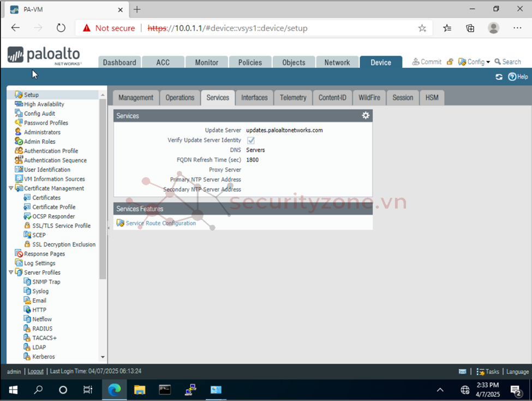Toggle Verify Update Server Identity checkbox
Viewport: 532px width, 401px height.
[x=251, y=140]
